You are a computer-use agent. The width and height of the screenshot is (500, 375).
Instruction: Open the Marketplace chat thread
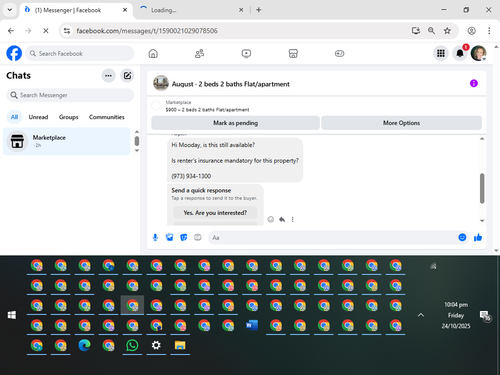(67, 141)
